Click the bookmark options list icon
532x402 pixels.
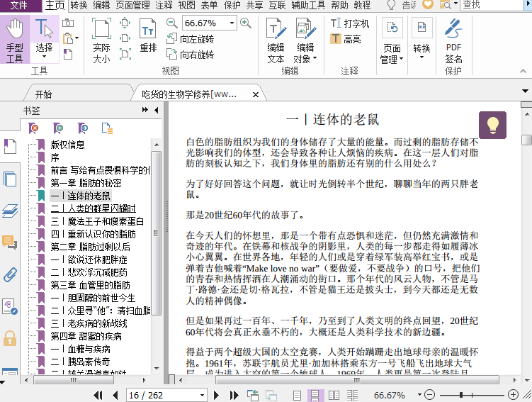107,128
